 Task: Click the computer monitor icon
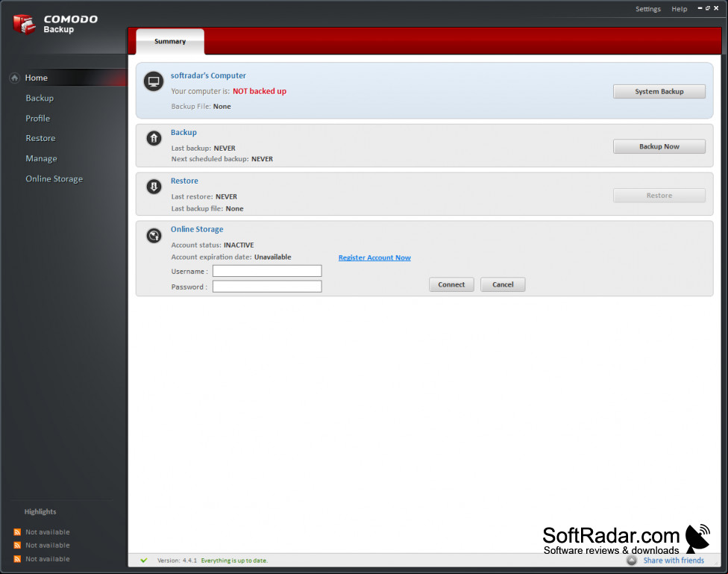(x=153, y=82)
